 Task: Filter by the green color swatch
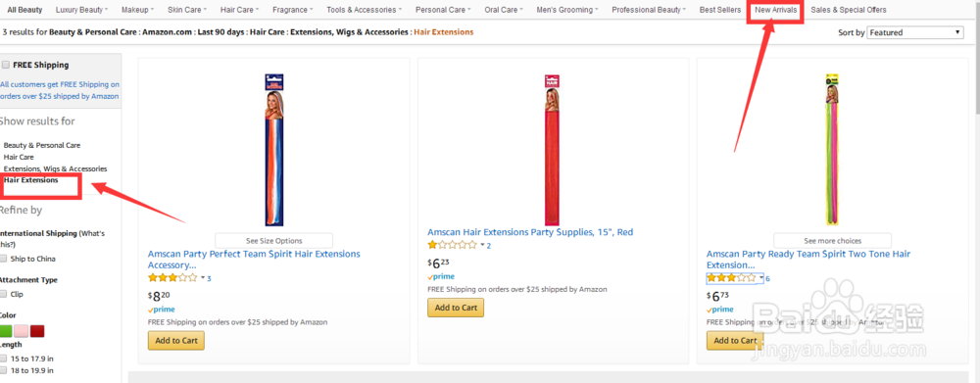click(5, 331)
